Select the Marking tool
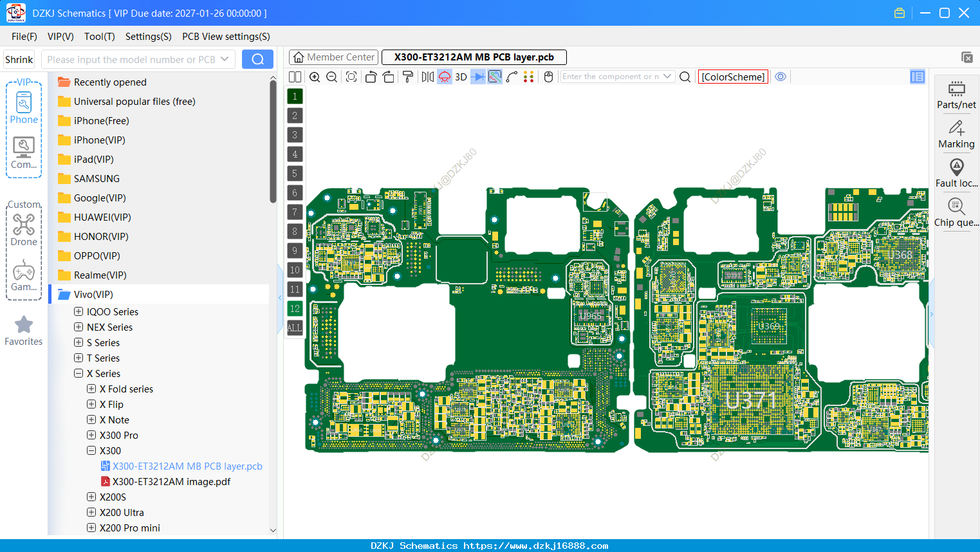 click(x=956, y=134)
